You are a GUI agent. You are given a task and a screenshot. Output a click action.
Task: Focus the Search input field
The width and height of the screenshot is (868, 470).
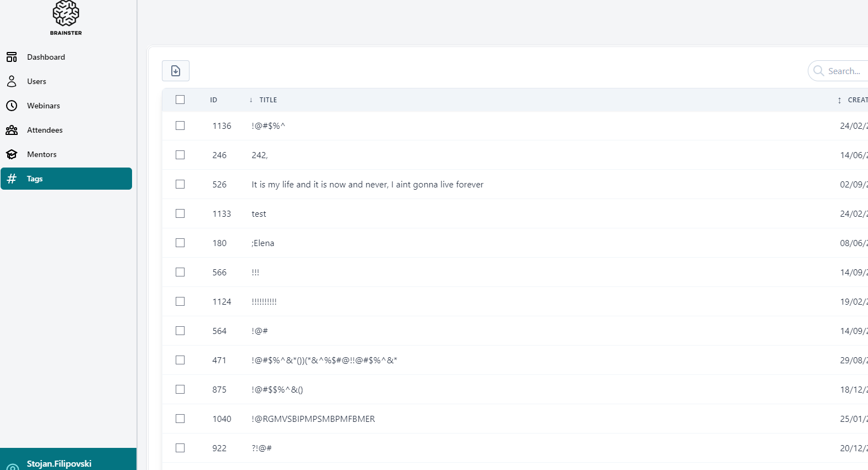point(845,71)
